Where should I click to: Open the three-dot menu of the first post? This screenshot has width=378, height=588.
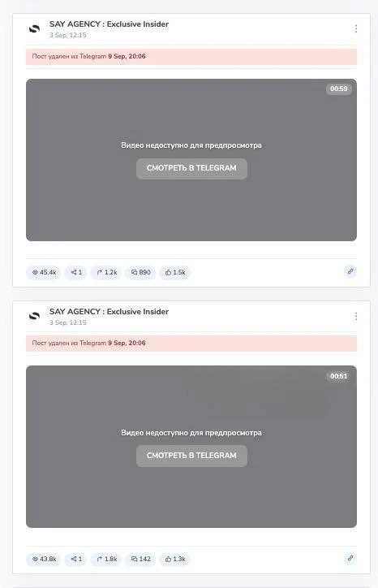point(356,29)
